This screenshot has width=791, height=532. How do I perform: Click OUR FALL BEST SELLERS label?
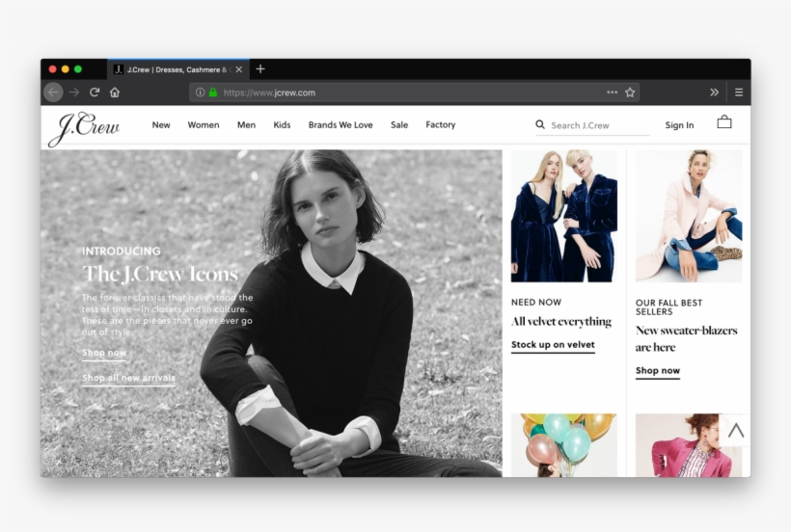tap(668, 307)
